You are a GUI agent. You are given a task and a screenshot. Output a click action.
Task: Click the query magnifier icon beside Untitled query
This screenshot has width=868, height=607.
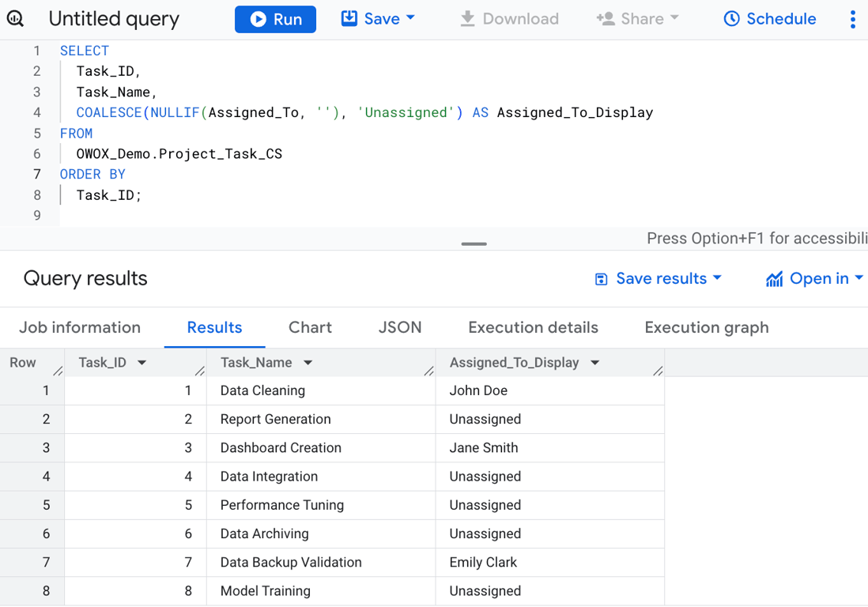[15, 19]
